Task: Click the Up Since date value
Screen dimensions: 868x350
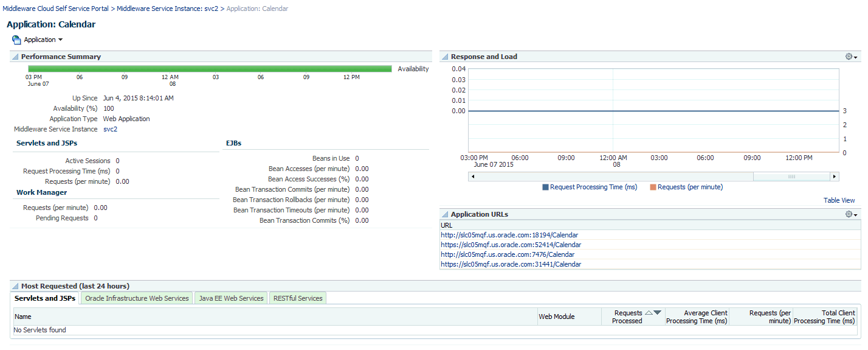Action: [139, 98]
